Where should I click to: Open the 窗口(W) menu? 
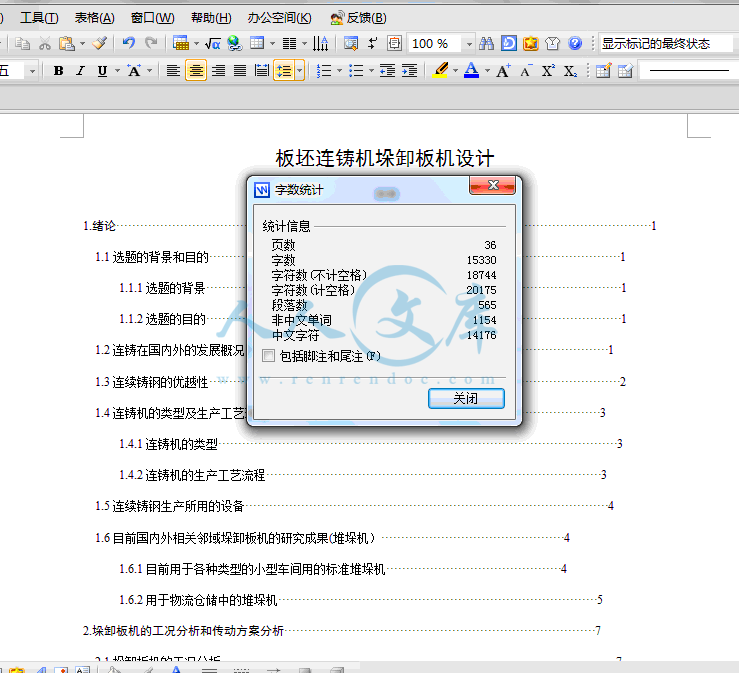coord(152,18)
